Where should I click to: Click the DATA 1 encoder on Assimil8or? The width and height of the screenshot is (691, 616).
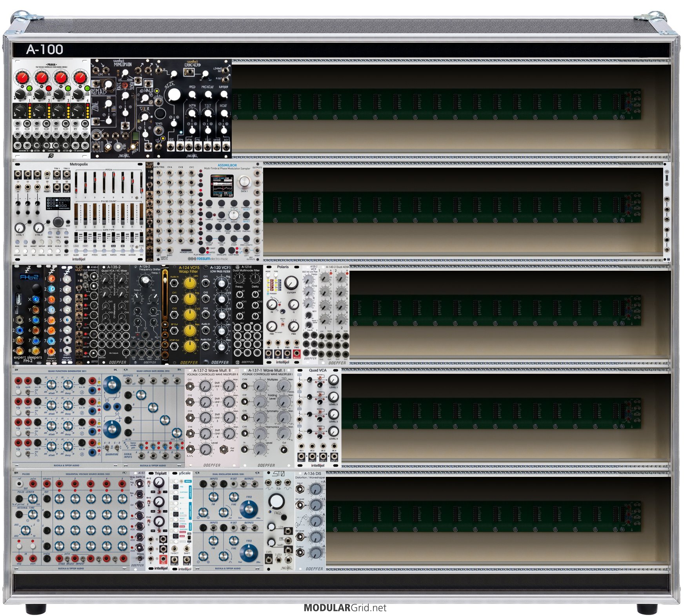[x=244, y=182]
